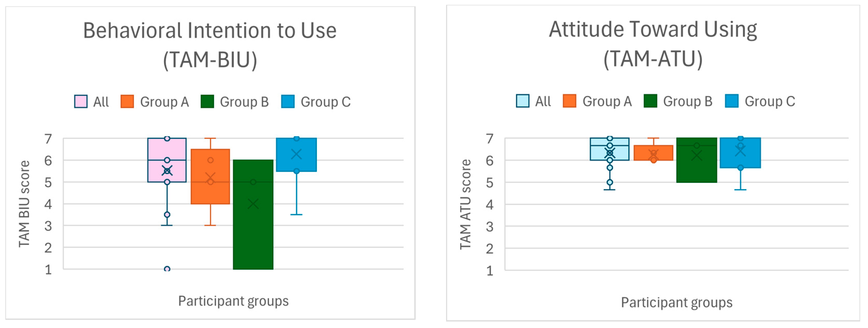Select the Attitude Toward Using chart title
The width and height of the screenshot is (868, 328).
click(x=653, y=44)
